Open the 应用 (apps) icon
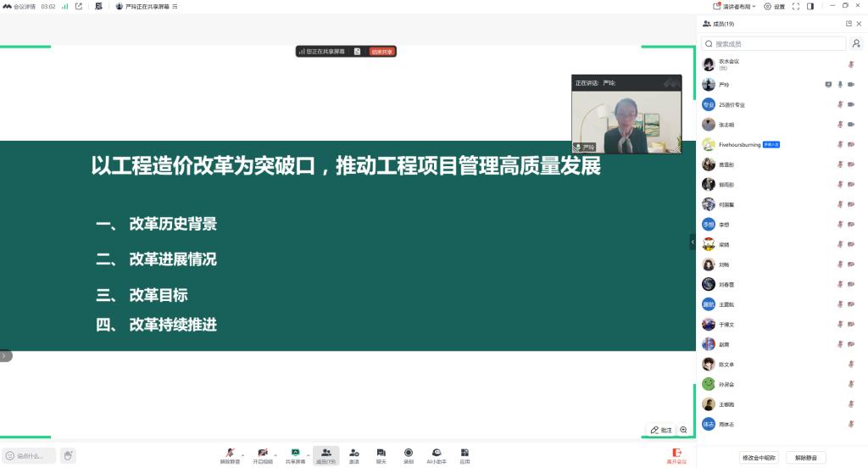Image resolution: width=868 pixels, height=468 pixels. [465, 454]
